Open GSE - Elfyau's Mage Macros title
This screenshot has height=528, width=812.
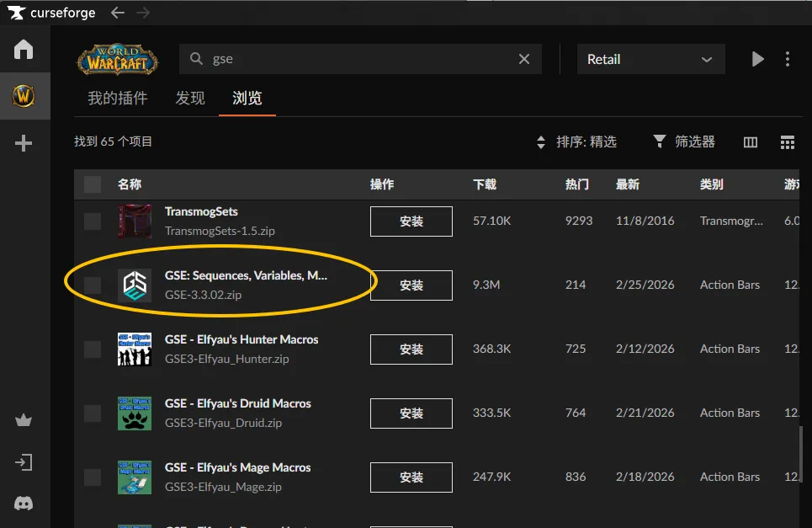click(238, 467)
